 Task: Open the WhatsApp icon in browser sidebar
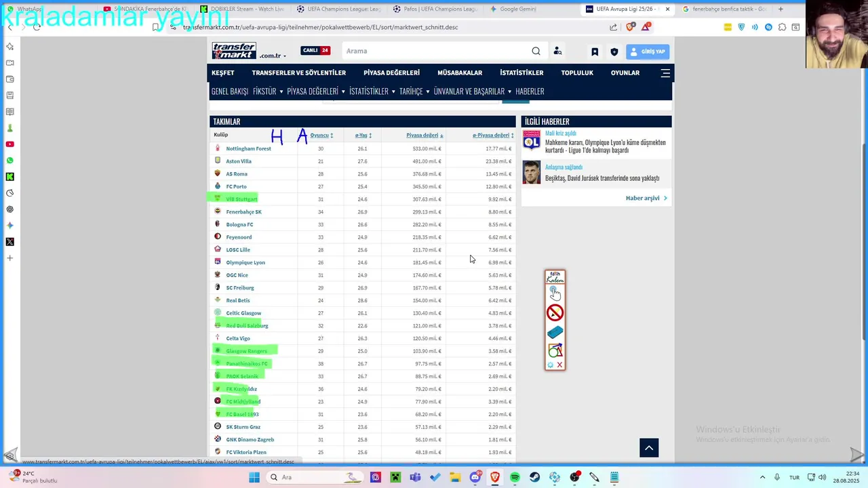[9, 161]
